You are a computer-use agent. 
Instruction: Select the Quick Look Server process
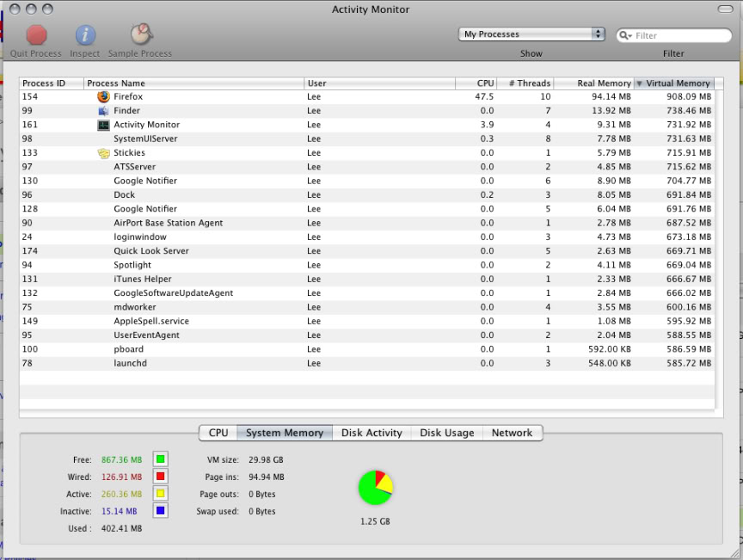[x=366, y=251]
